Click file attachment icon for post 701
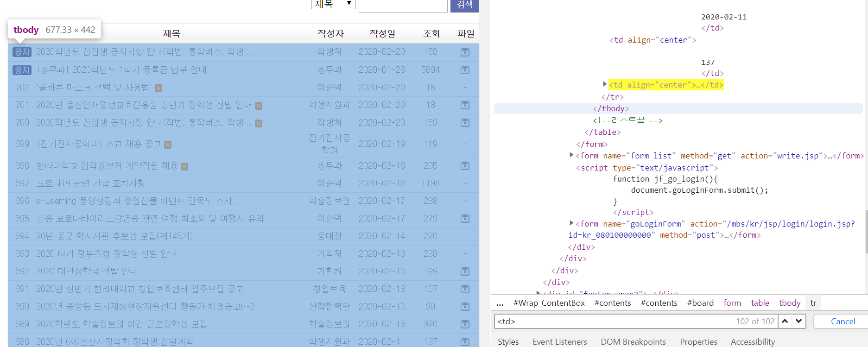868x347 pixels. pyautogui.click(x=465, y=105)
